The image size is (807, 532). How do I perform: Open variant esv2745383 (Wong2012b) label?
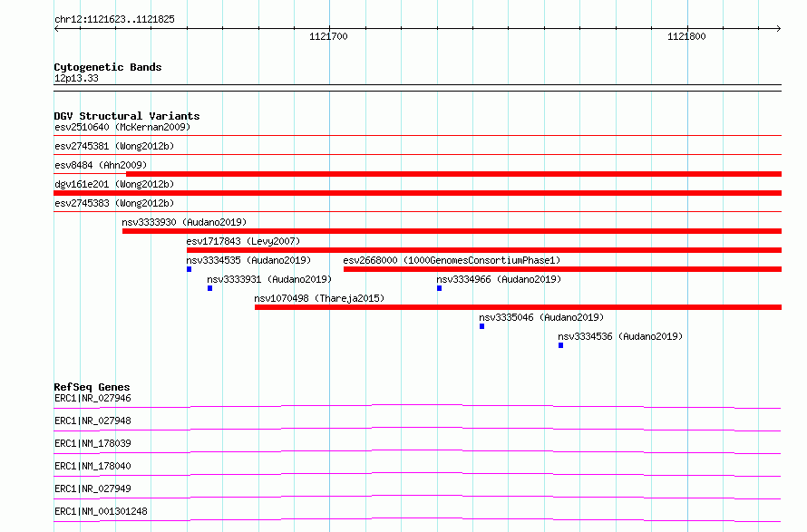[x=114, y=203]
